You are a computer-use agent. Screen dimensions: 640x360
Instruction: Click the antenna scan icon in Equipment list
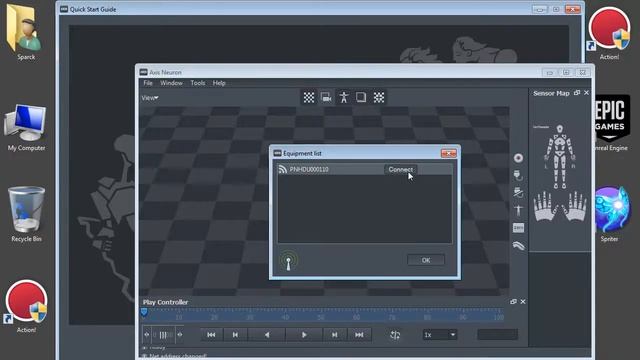click(x=289, y=260)
